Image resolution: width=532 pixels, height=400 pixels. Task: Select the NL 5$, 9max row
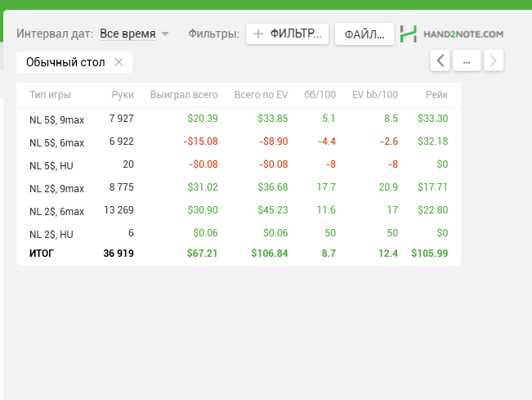coord(239,119)
